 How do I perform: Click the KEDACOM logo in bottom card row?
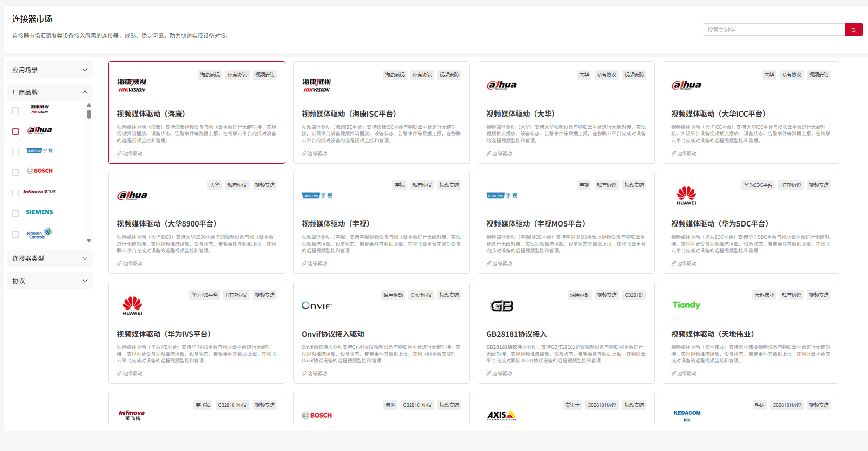pyautogui.click(x=687, y=415)
